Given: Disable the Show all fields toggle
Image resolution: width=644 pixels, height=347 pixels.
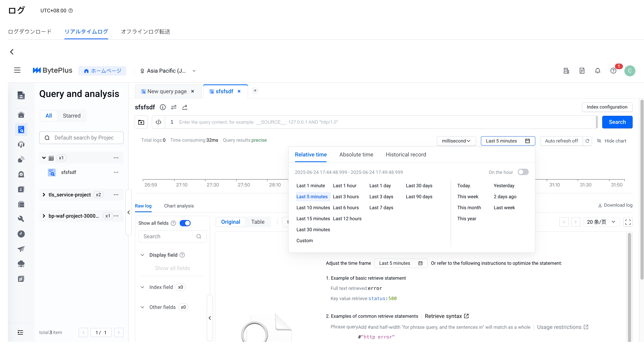Looking at the screenshot, I should click(185, 223).
